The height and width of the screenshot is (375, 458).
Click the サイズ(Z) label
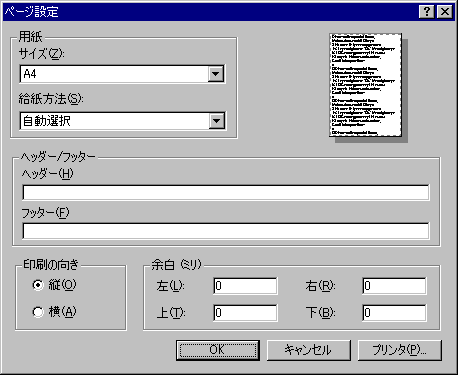click(41, 53)
